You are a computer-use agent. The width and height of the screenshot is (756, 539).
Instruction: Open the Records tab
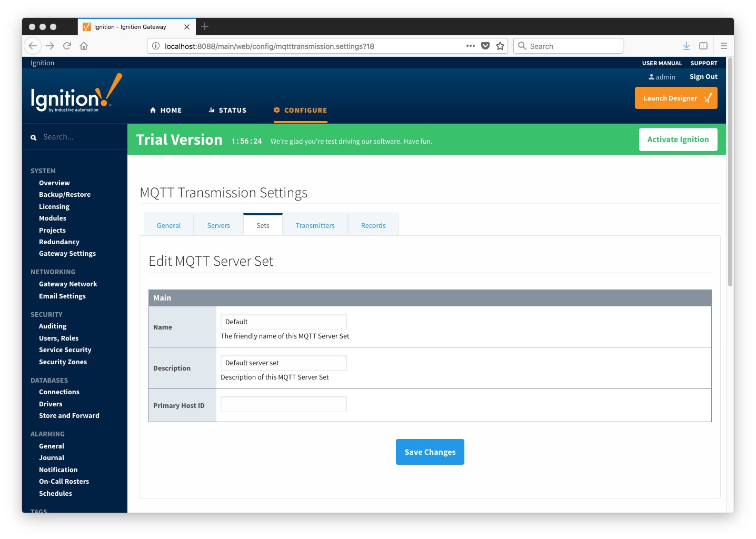(x=373, y=225)
